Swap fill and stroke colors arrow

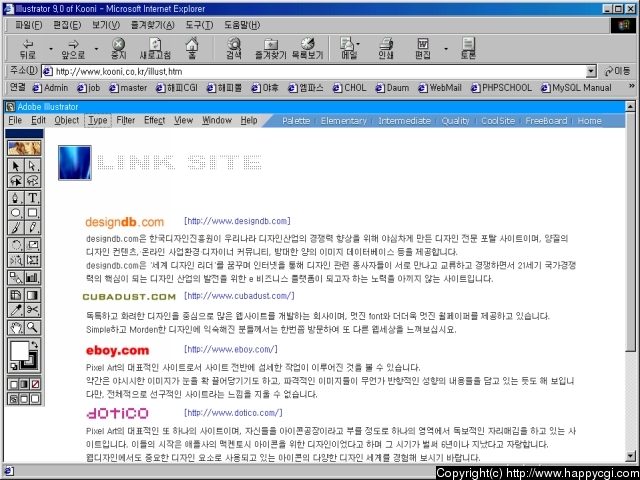coord(35,345)
